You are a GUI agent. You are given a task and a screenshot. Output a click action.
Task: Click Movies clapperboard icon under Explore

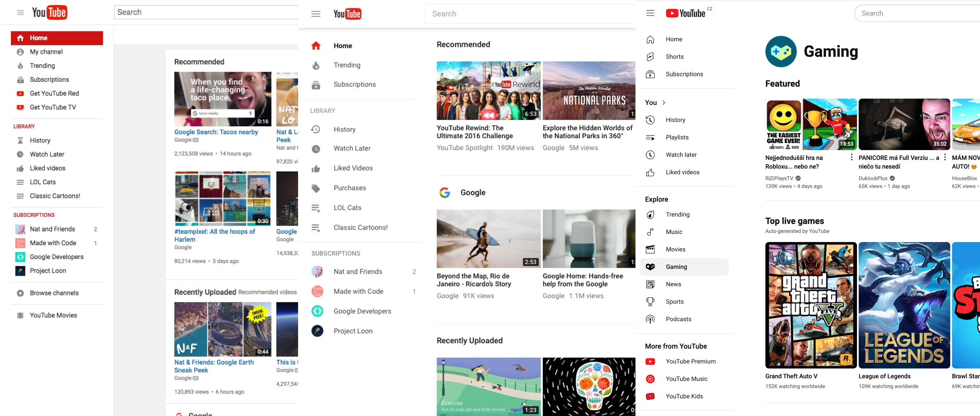650,250
